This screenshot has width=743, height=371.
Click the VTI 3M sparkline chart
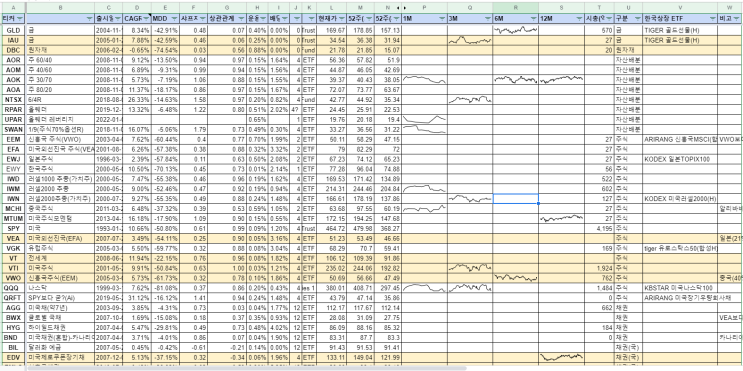click(470, 268)
